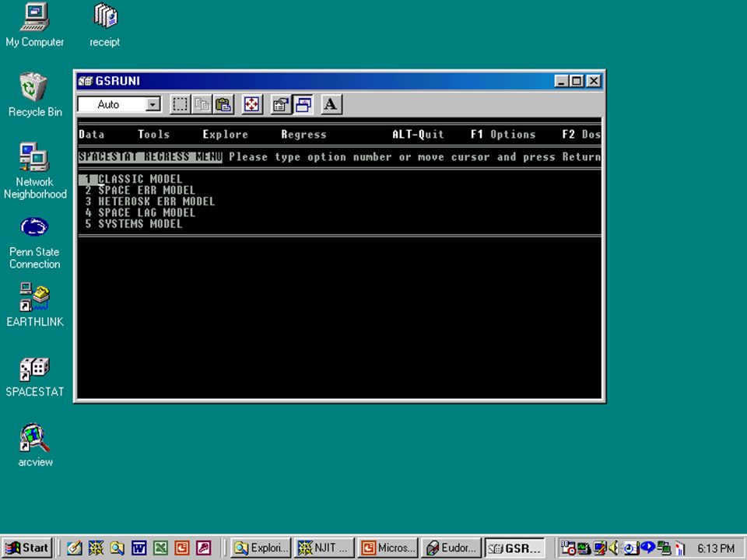Viewport: 747px width, 560px height.
Task: Click ALT-Quit in the menu bar
Action: click(x=418, y=135)
